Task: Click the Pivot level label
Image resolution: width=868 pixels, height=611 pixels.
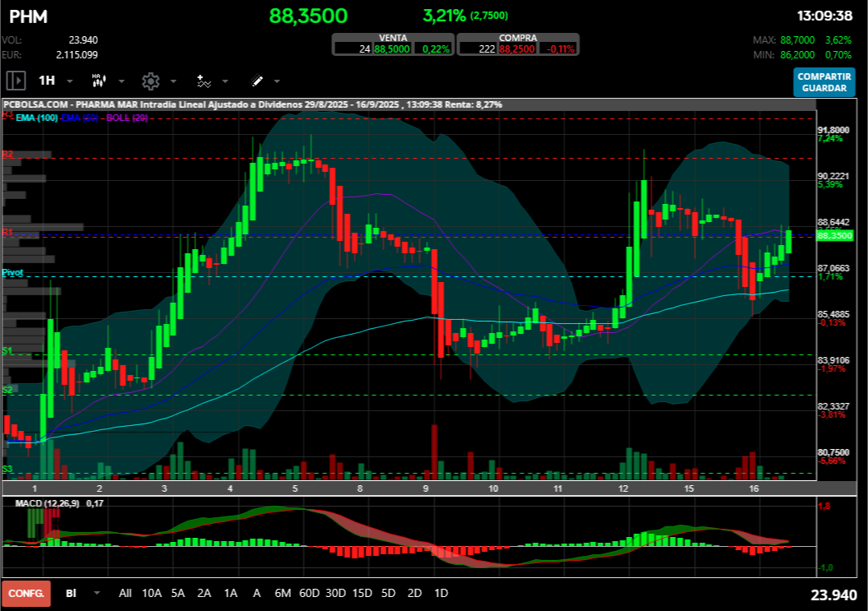Action: tap(12, 272)
